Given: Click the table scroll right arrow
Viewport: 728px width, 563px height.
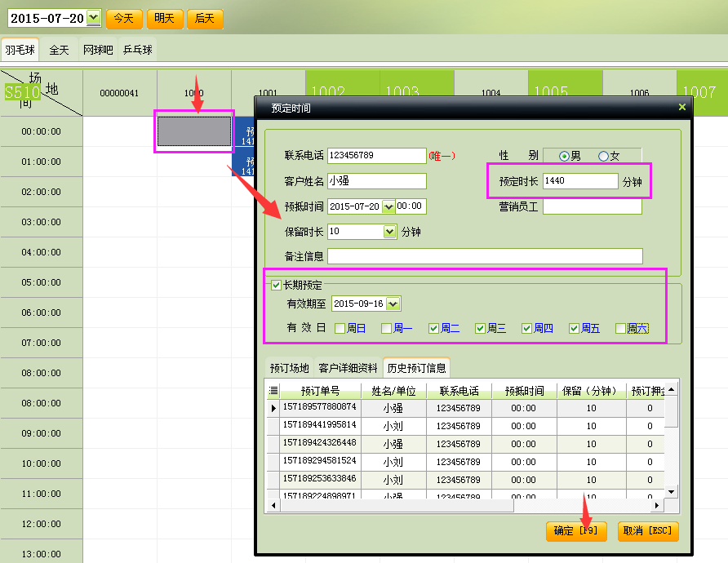Looking at the screenshot, I should (656, 505).
